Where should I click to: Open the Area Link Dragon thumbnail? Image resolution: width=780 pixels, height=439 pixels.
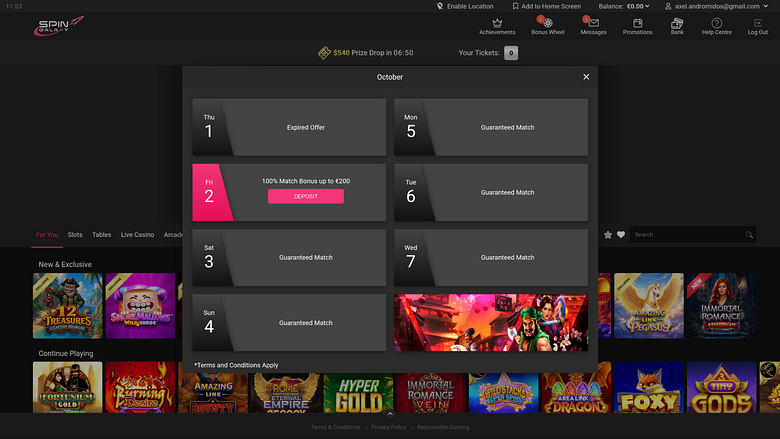click(x=576, y=393)
